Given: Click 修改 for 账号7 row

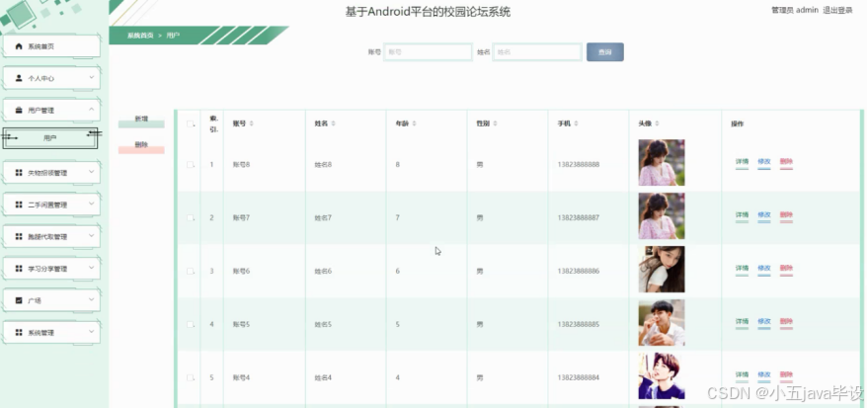Looking at the screenshot, I should (x=764, y=215).
